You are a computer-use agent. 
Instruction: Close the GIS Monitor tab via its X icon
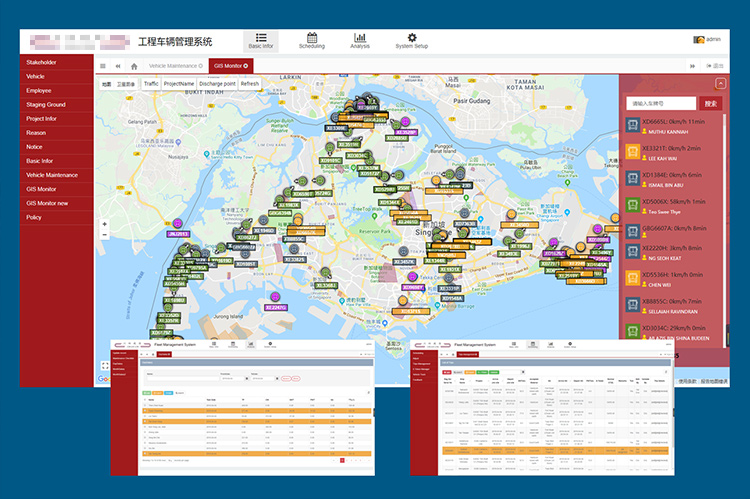tap(246, 66)
